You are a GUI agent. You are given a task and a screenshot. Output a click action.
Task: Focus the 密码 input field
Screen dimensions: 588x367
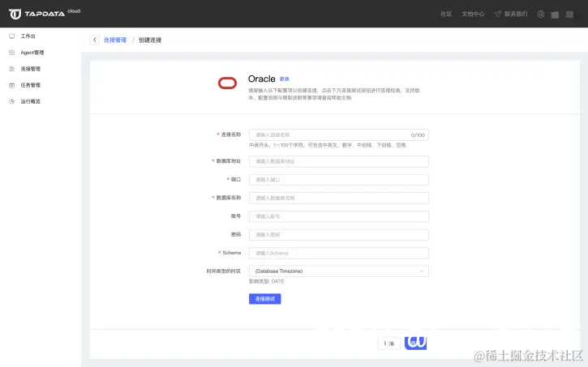coord(339,235)
